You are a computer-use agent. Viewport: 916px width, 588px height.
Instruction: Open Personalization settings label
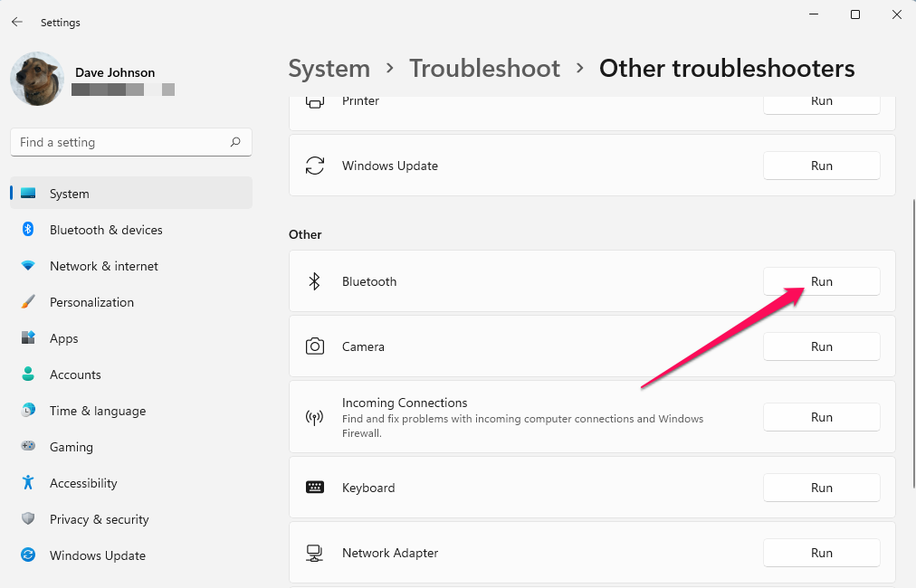coord(91,302)
